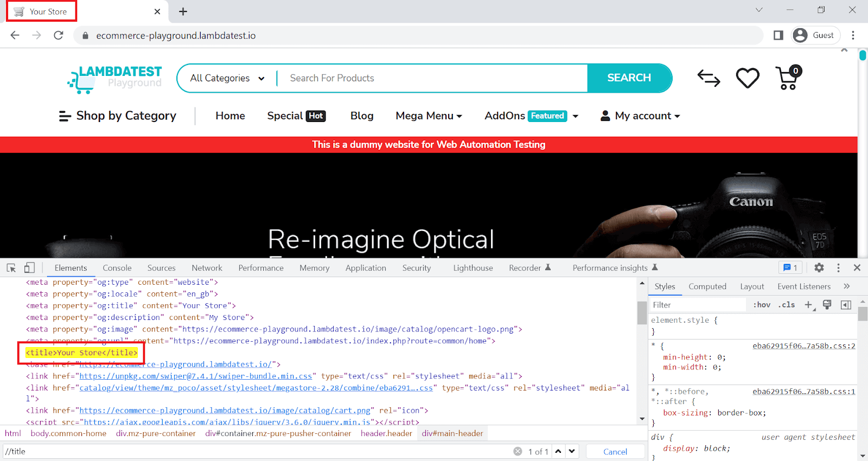Cancel the DevTools element search
Image resolution: width=868 pixels, height=461 pixels.
615,452
